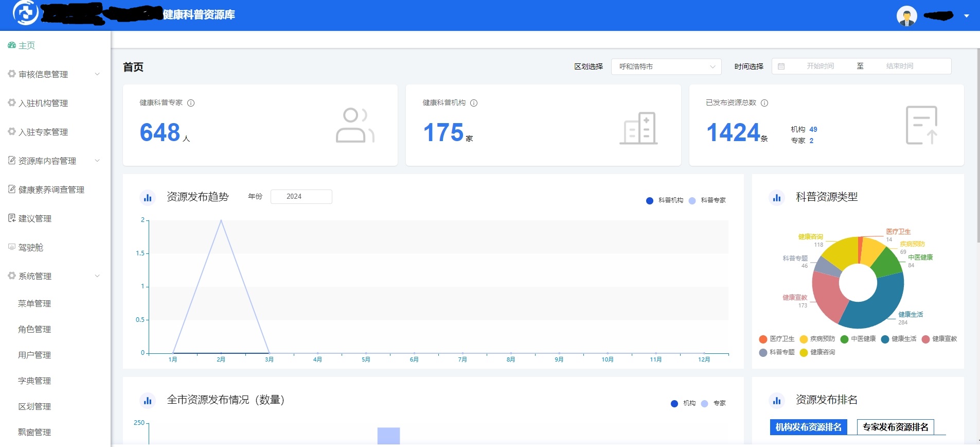Toggle 科普机构 legend in trend chart
The image size is (980, 447).
tap(664, 200)
